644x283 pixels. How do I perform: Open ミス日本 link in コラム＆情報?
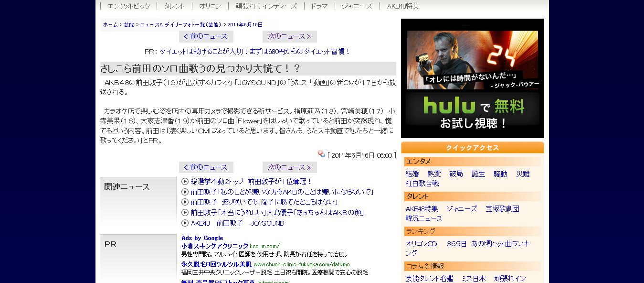tap(474, 279)
